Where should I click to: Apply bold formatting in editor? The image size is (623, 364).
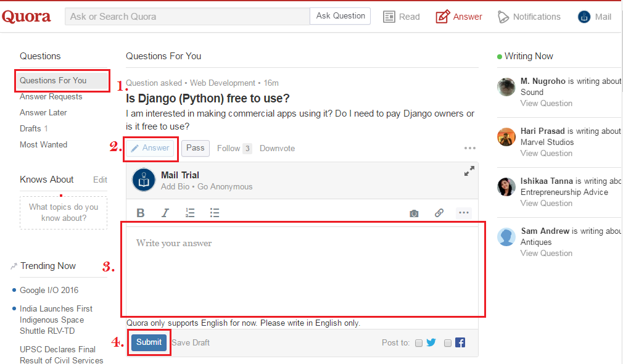point(140,213)
